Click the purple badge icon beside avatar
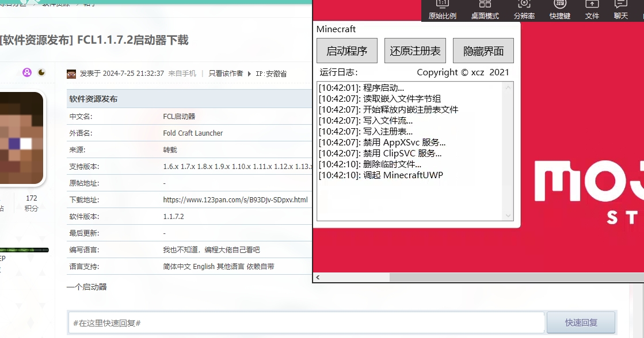The image size is (644, 338). tap(26, 72)
